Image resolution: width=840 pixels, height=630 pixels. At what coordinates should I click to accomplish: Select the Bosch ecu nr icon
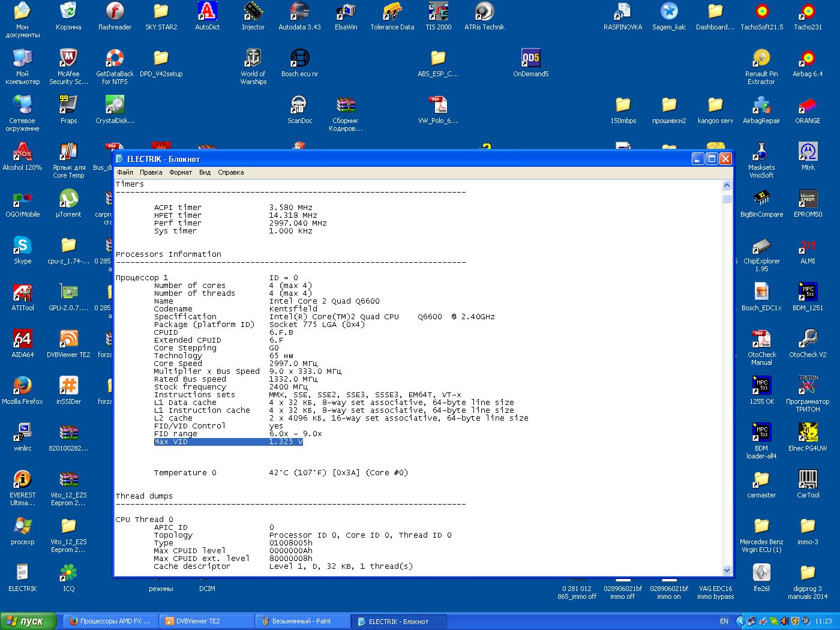click(x=299, y=63)
